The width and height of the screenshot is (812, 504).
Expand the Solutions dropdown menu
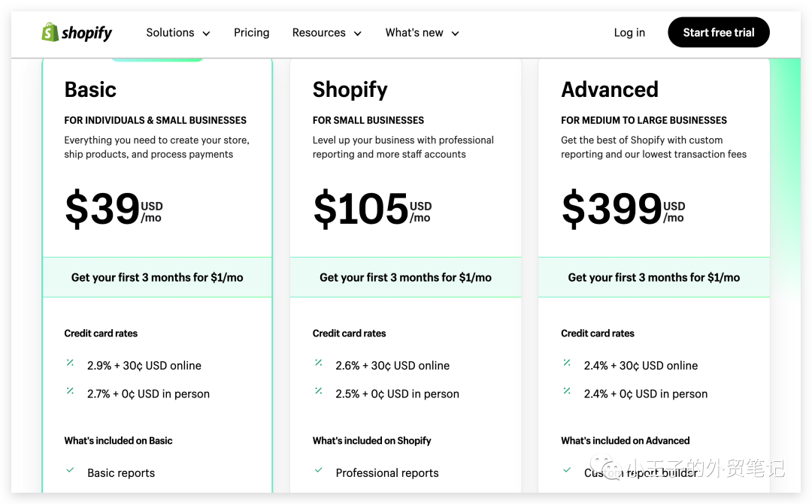[x=178, y=33]
